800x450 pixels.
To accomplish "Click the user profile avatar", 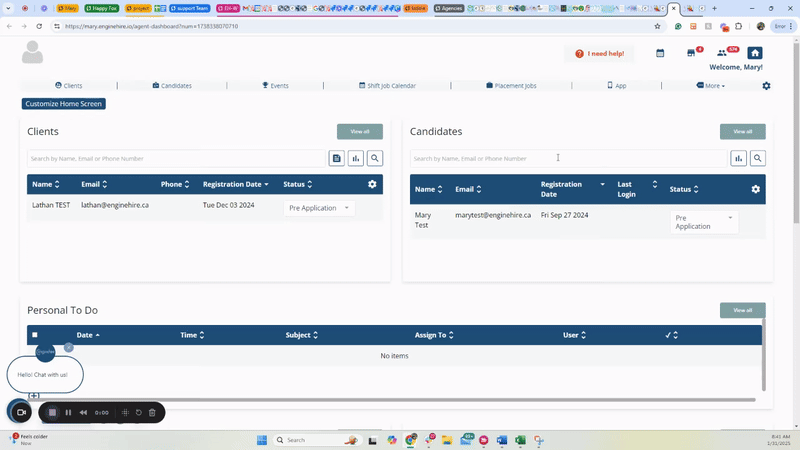I will coord(33,52).
